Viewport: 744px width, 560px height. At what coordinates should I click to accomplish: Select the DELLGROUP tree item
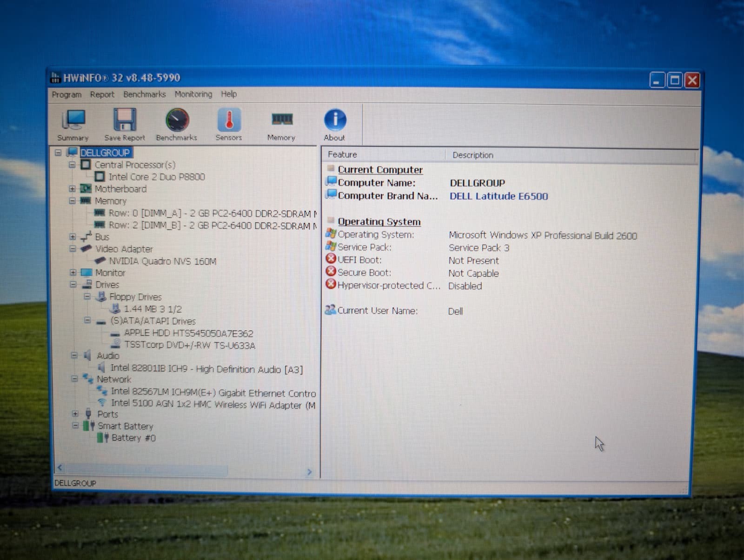click(105, 153)
